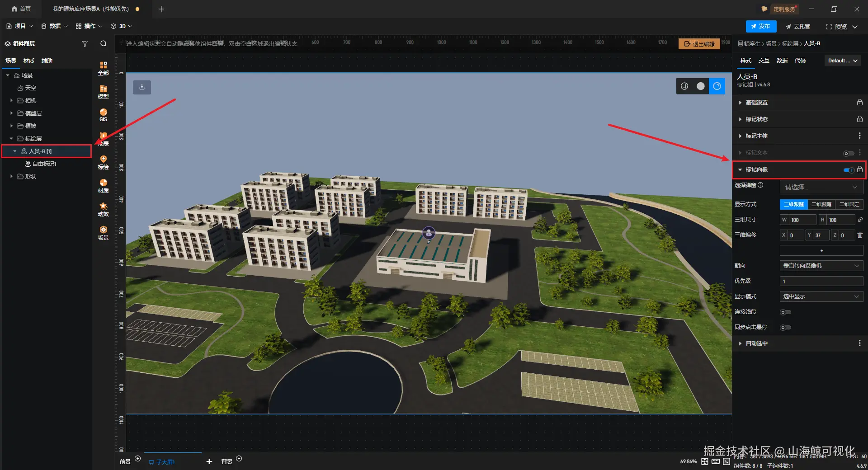Open the 标绘 (Marker) component category
The height and width of the screenshot is (470, 868).
(103, 162)
